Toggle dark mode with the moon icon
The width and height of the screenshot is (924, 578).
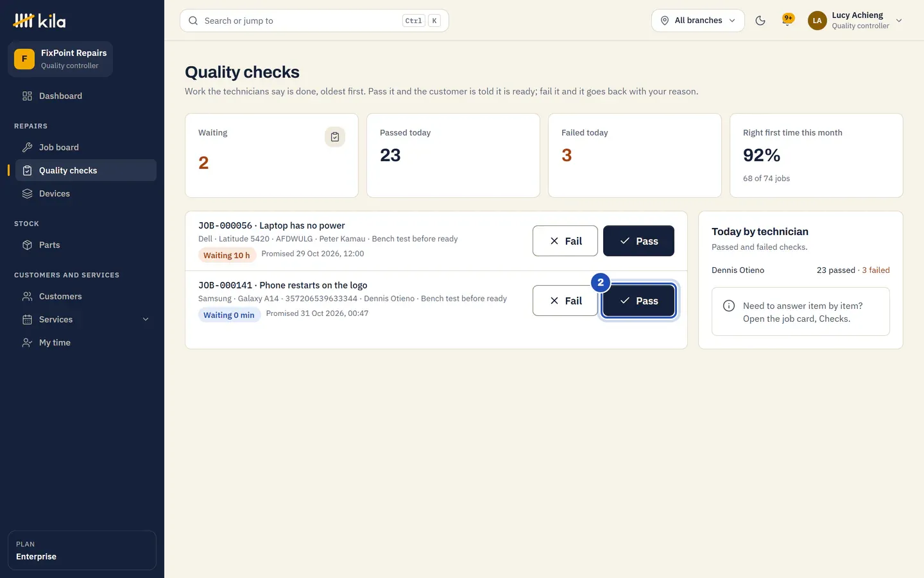tap(760, 21)
